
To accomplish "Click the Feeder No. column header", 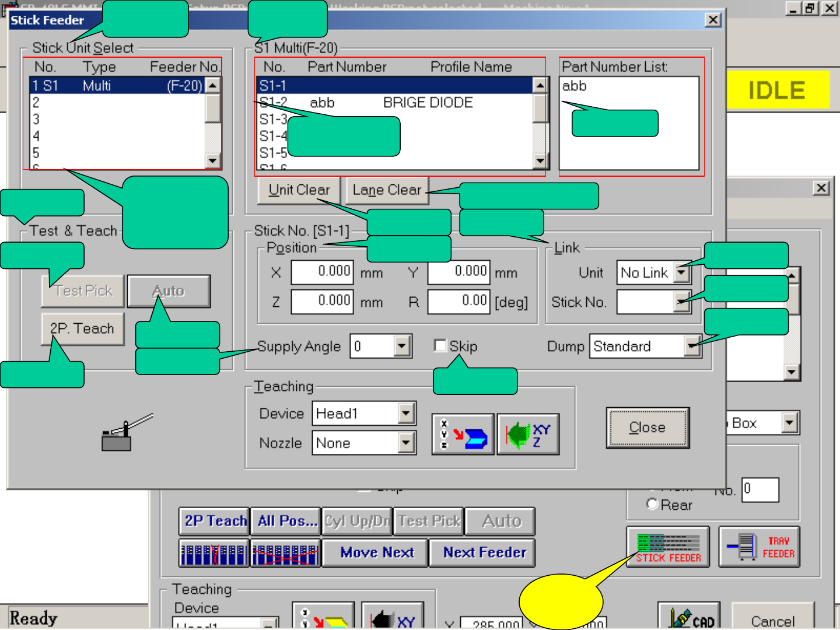I will 185,67.
